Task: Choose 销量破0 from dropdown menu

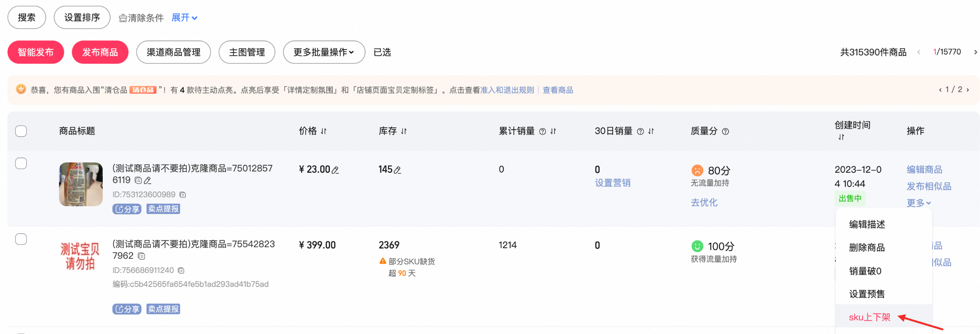Action: pos(883,271)
